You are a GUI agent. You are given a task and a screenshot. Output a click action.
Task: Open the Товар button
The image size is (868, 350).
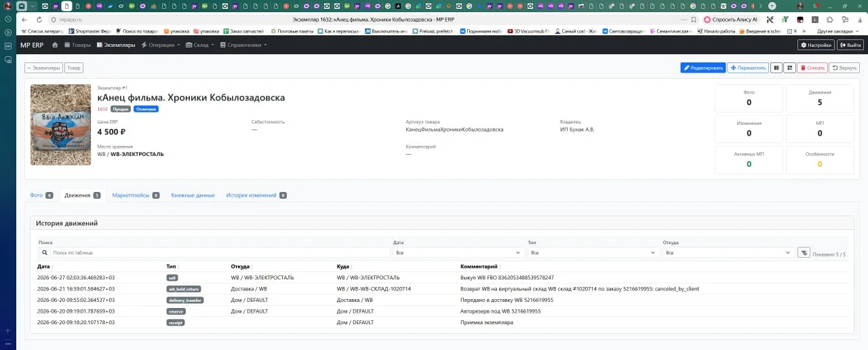[74, 68]
